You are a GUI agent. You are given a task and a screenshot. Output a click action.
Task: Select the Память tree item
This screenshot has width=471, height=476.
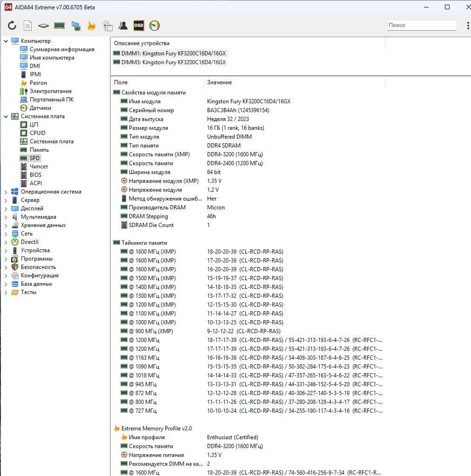(39, 150)
